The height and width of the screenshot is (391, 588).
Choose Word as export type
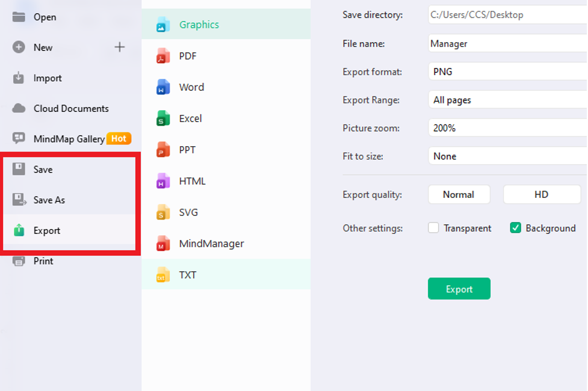point(226,87)
